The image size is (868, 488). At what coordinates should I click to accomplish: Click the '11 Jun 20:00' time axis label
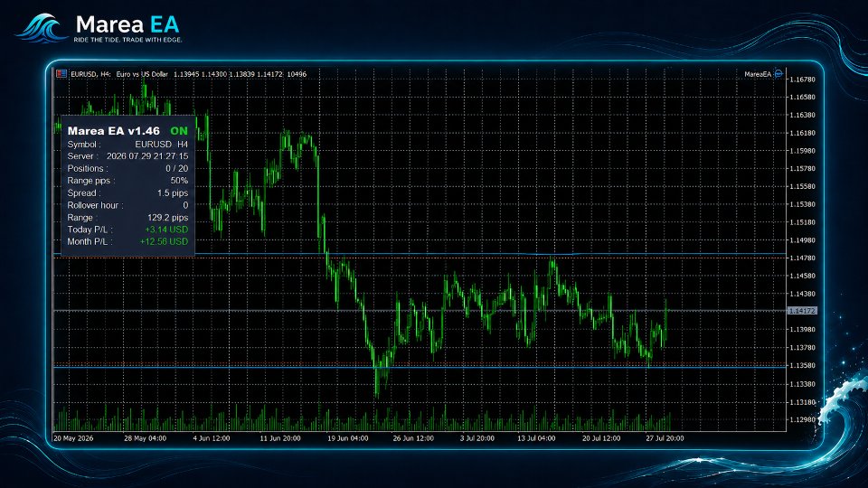click(x=280, y=438)
